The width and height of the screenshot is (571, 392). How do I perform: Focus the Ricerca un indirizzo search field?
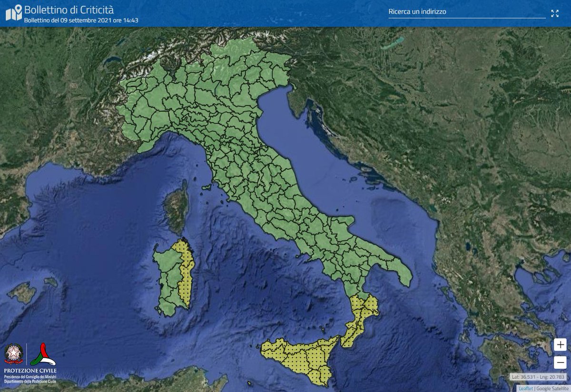click(x=467, y=12)
